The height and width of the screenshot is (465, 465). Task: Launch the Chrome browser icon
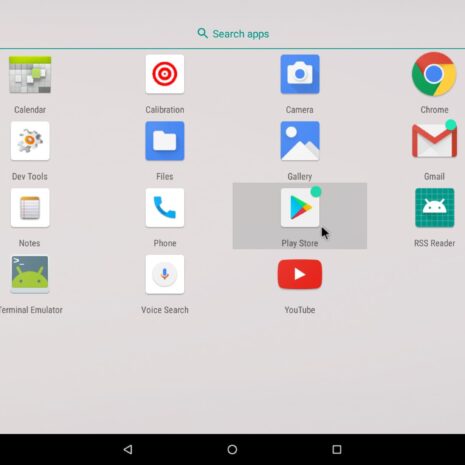(x=434, y=74)
